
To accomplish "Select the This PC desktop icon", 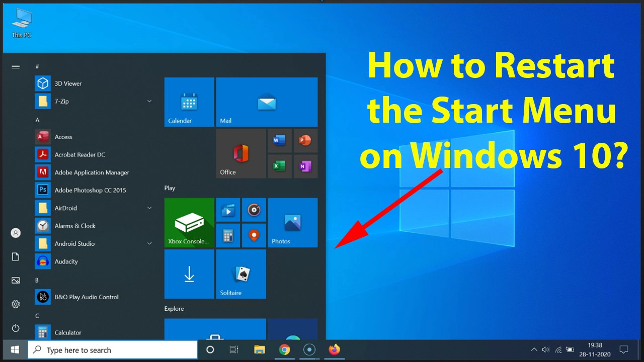I will tap(22, 24).
